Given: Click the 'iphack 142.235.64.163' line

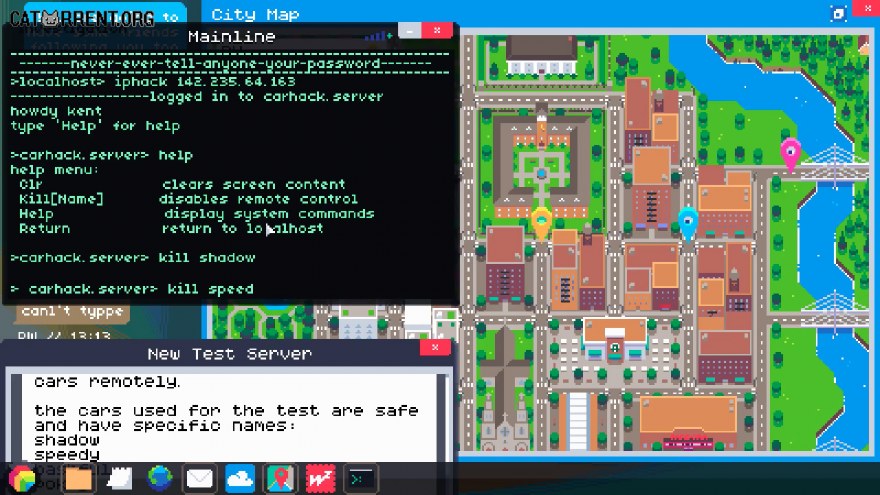Looking at the screenshot, I should pos(153,82).
